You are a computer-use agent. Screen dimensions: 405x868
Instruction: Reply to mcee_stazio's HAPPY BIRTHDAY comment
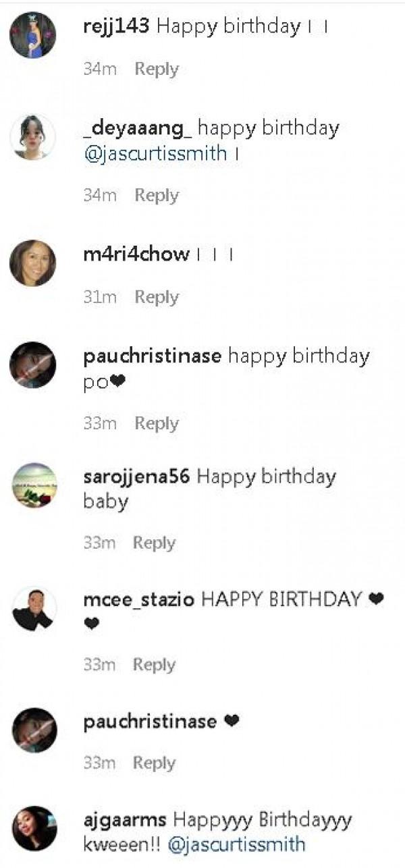[x=155, y=665]
